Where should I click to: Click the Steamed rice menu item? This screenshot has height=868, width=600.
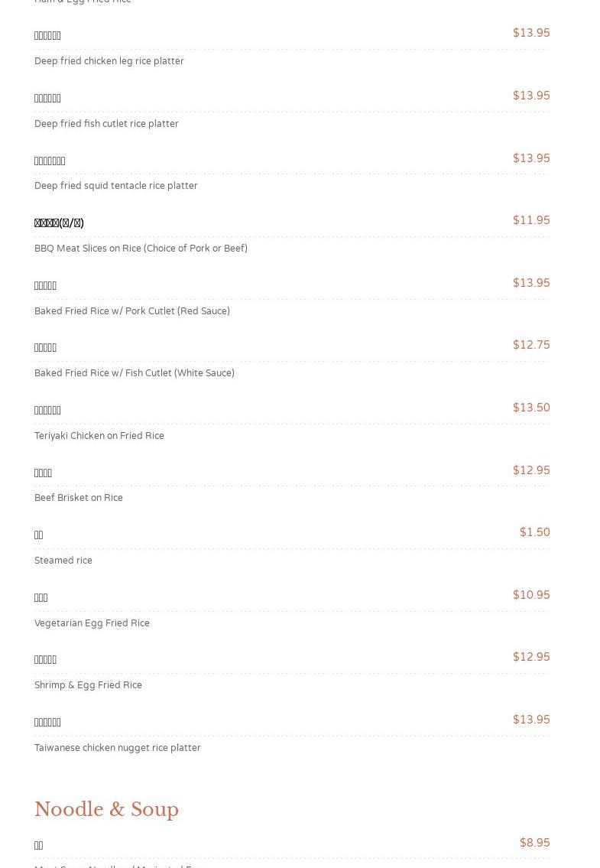tap(63, 561)
